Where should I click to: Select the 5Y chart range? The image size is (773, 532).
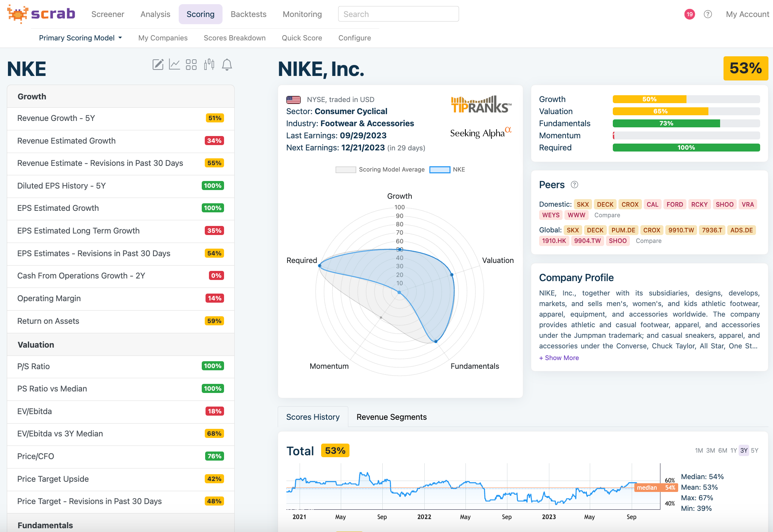(754, 450)
